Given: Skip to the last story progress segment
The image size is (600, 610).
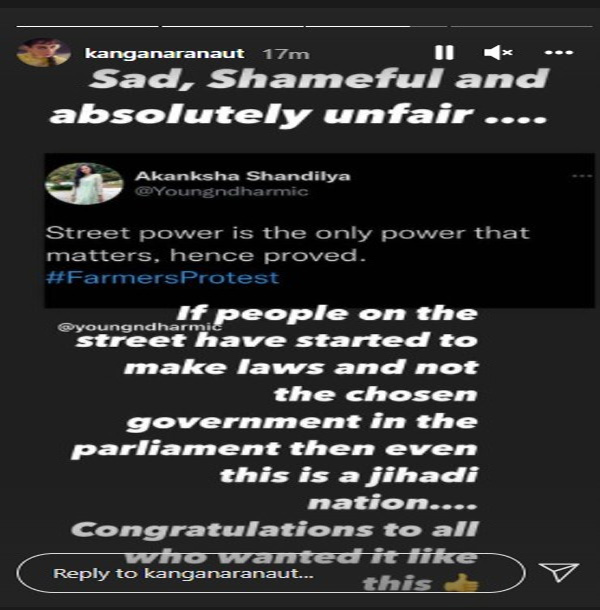Looking at the screenshot, I should [521, 26].
